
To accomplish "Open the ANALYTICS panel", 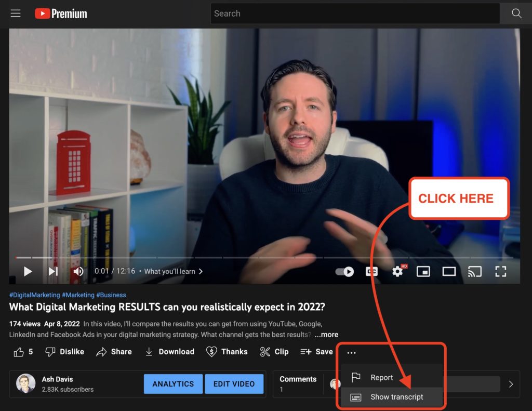I will coord(173,384).
